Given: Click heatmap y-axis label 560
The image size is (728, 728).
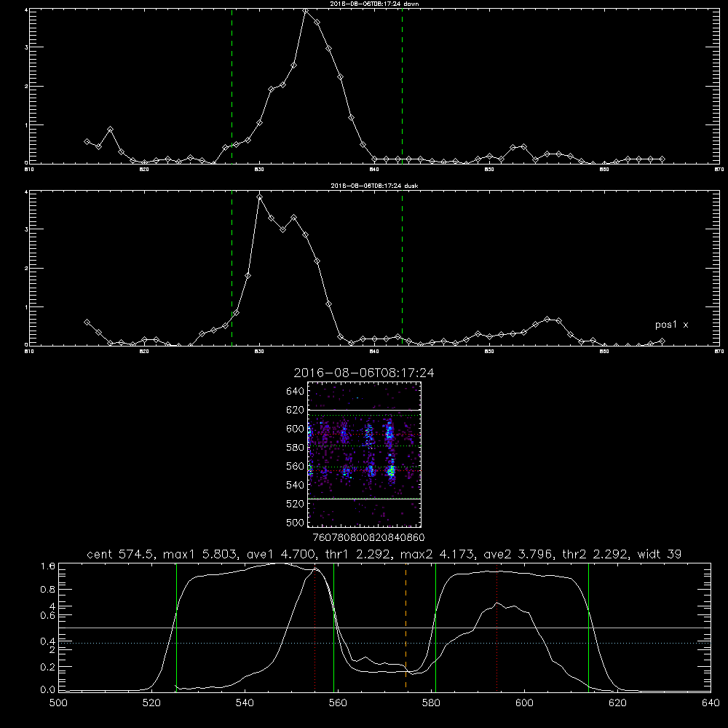Looking at the screenshot, I should point(296,466).
